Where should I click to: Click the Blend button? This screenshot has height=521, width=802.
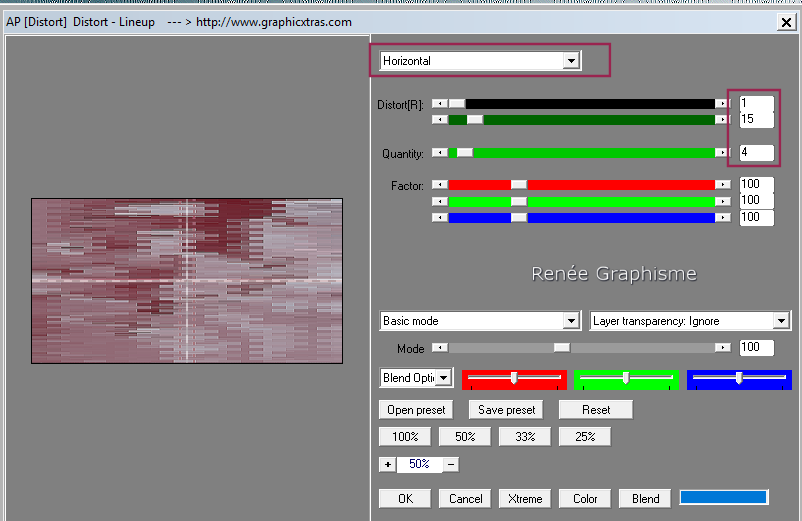pos(645,499)
